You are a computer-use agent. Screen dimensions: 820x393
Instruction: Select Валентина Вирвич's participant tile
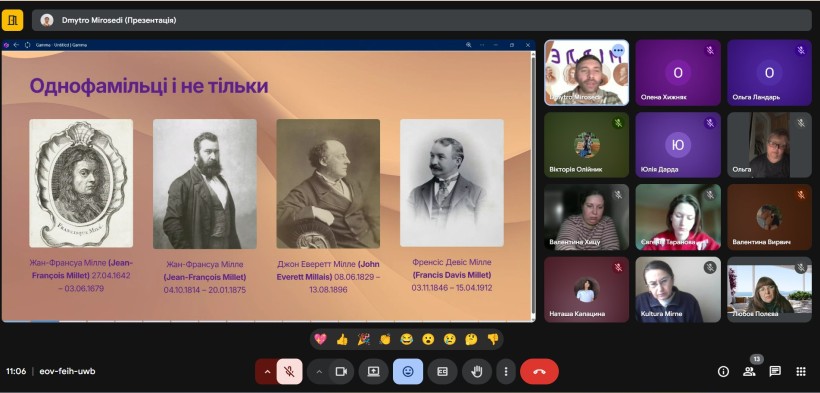pos(769,217)
